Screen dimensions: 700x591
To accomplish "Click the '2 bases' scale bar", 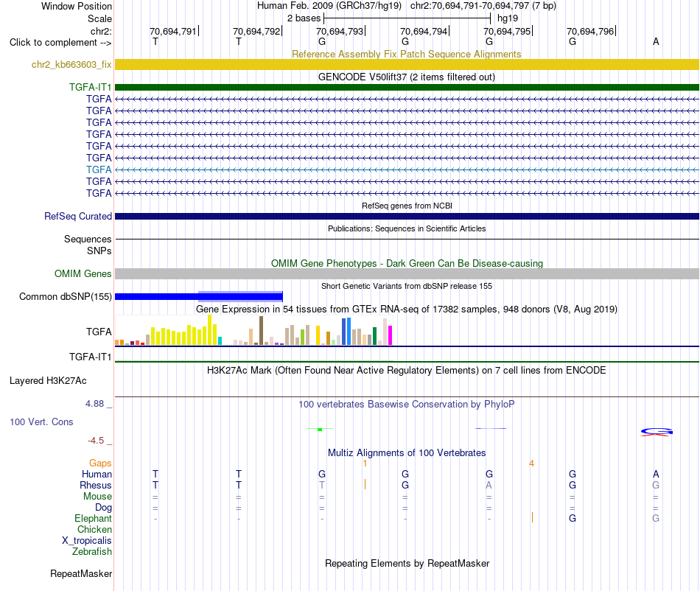I will coord(407,18).
